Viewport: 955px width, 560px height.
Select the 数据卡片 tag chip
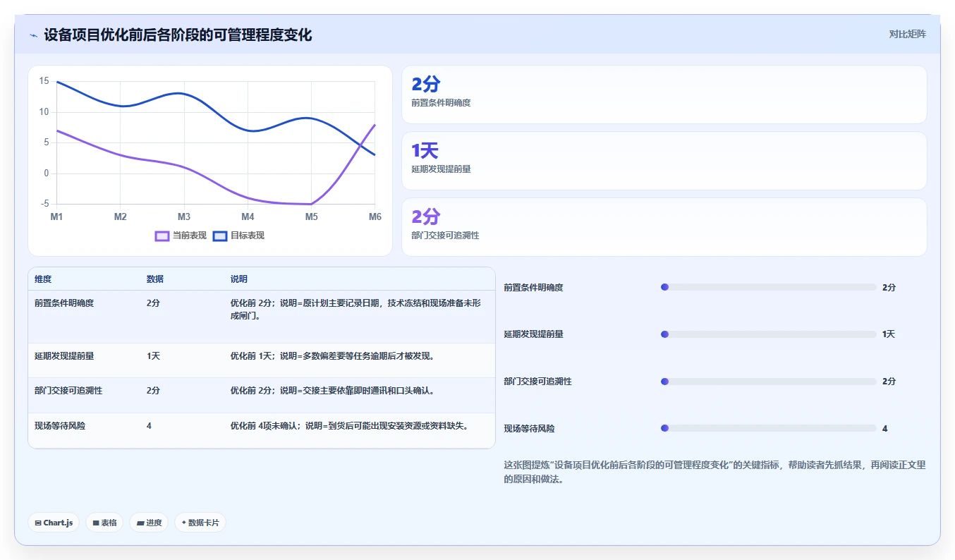(200, 523)
